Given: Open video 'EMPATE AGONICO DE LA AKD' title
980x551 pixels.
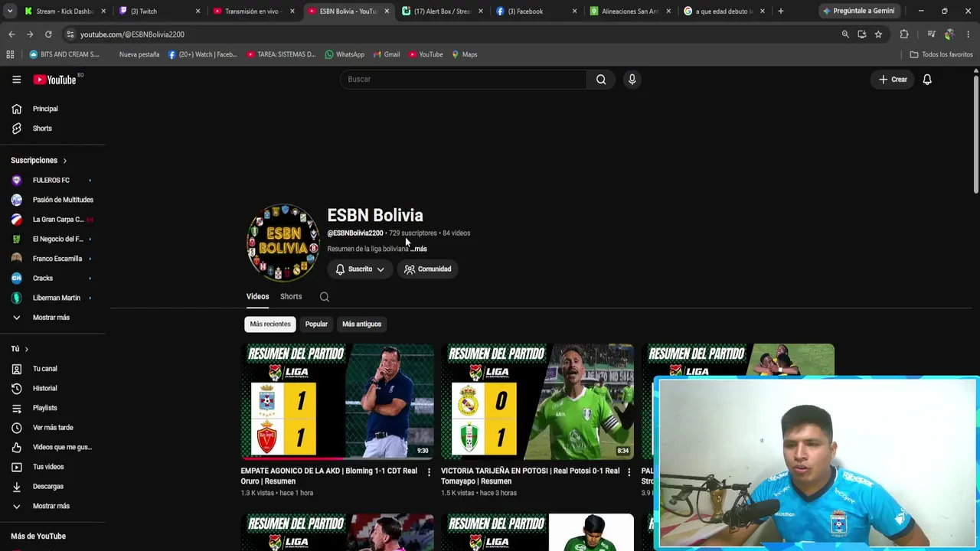Looking at the screenshot, I should tap(328, 476).
